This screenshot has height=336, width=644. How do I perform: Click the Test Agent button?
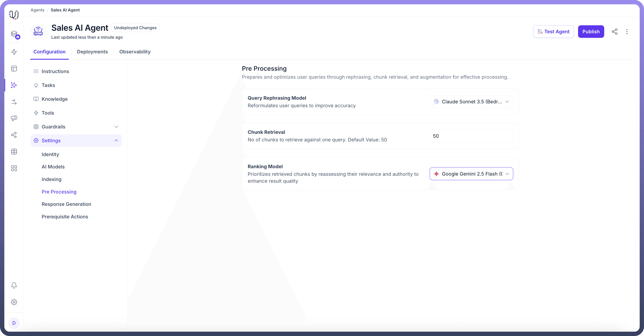coord(553,31)
